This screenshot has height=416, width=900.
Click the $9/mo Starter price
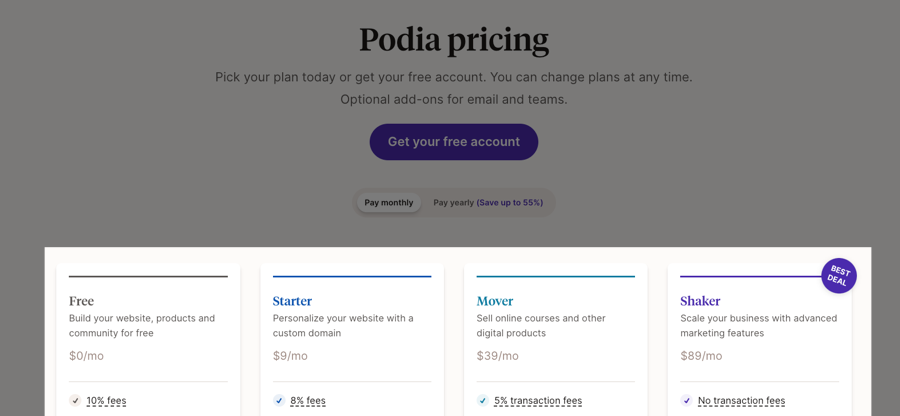pyautogui.click(x=290, y=356)
